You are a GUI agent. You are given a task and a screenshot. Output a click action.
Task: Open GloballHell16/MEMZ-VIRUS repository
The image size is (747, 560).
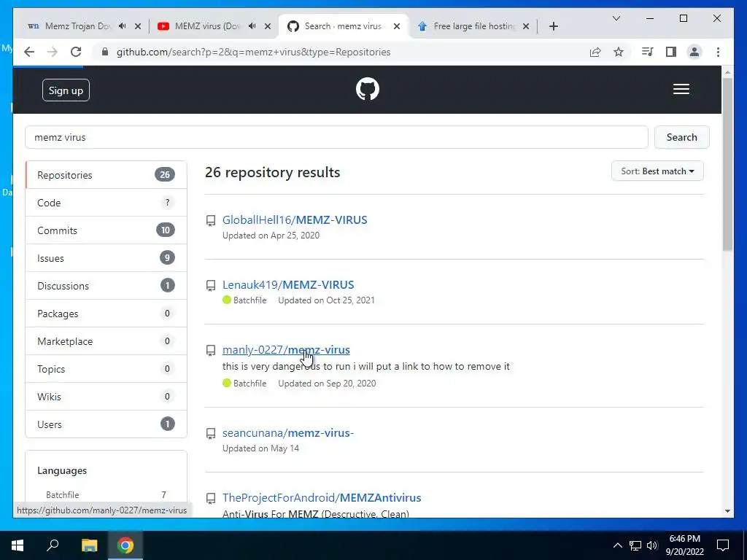pos(295,220)
